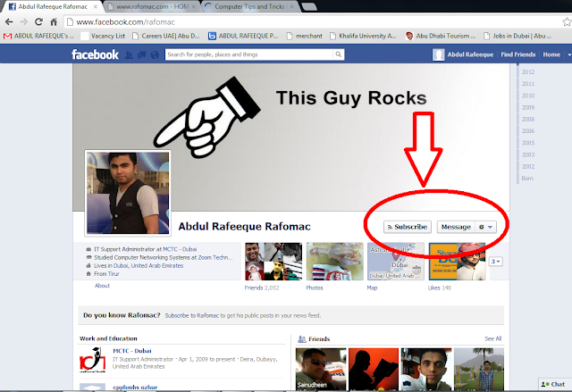Jump to 2005 on the timeline
Image resolution: width=572 pixels, height=392 pixels.
point(528,143)
